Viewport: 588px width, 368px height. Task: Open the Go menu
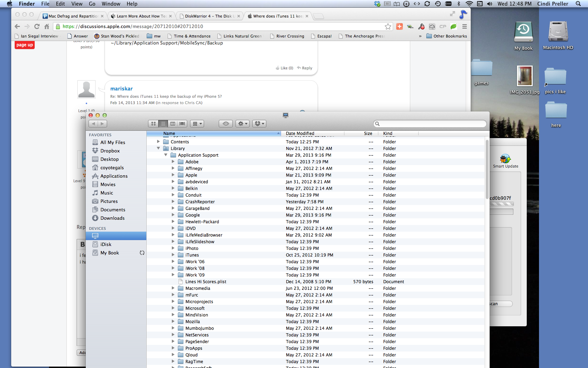(92, 4)
